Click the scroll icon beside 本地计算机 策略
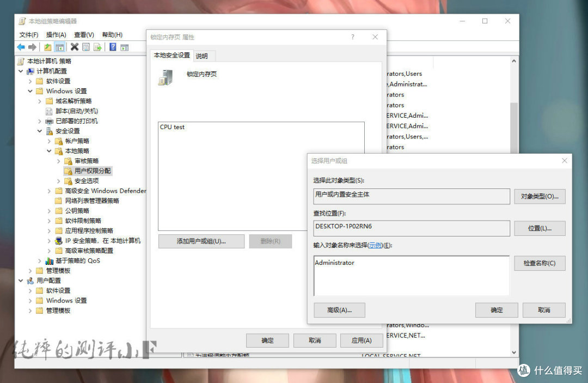Image resolution: width=588 pixels, height=383 pixels. pyautogui.click(x=21, y=61)
